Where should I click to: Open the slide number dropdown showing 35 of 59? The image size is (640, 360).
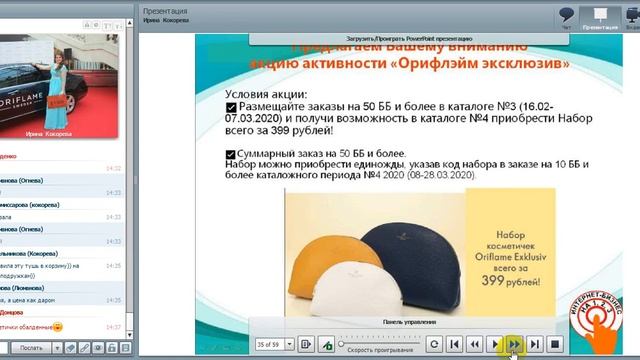pyautogui.click(x=289, y=344)
